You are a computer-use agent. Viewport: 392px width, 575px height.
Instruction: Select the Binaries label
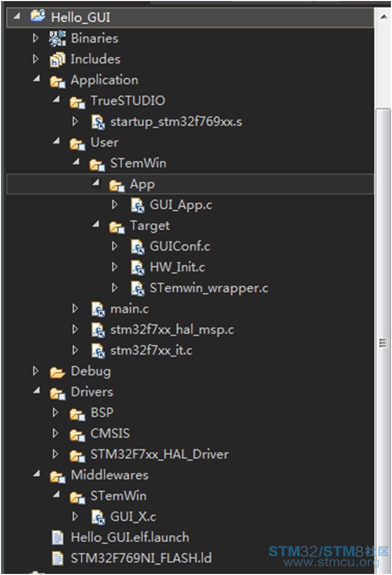tap(95, 38)
